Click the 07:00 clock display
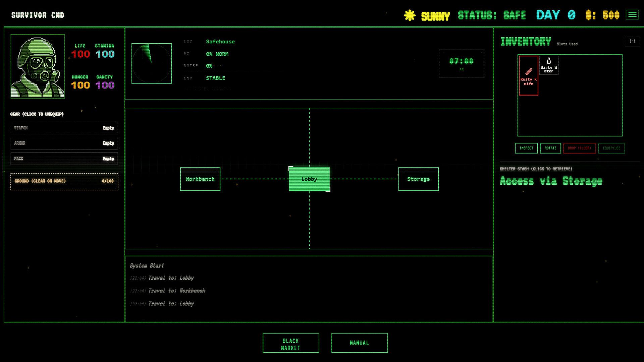The width and height of the screenshot is (644, 362). pyautogui.click(x=462, y=63)
